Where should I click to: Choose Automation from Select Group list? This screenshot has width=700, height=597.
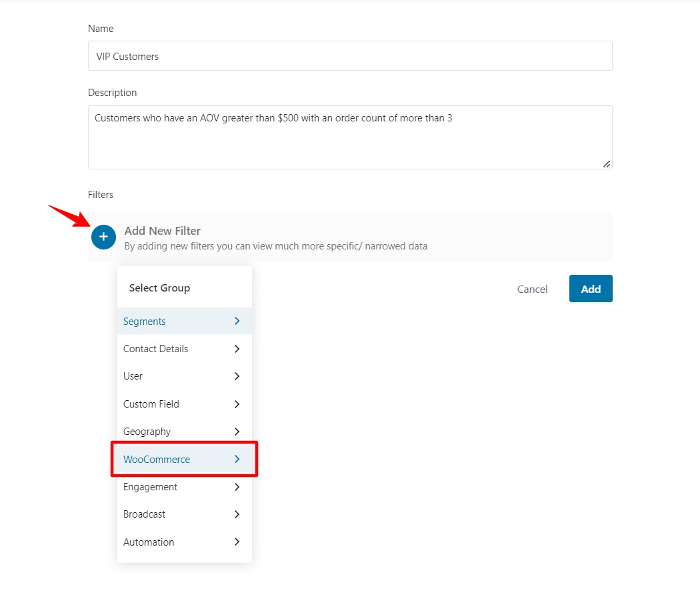(x=149, y=542)
